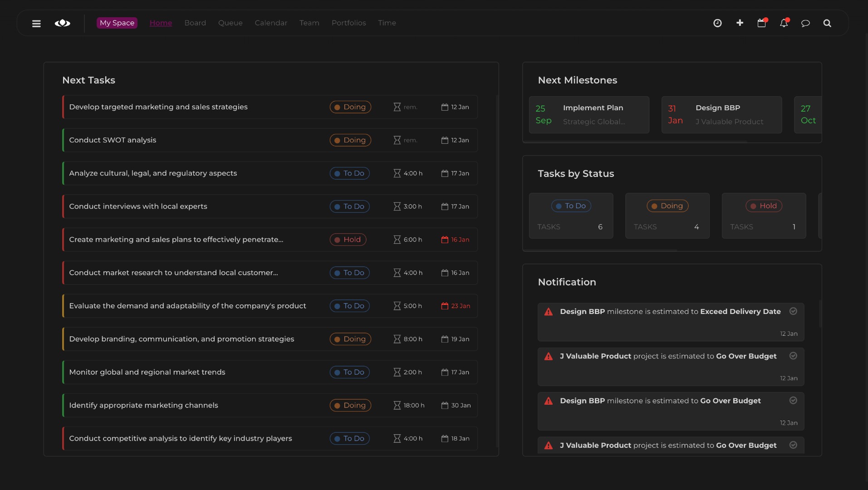Viewport: 868px width, 490px height.
Task: Open Implement Plan milestone card
Action: (x=589, y=115)
